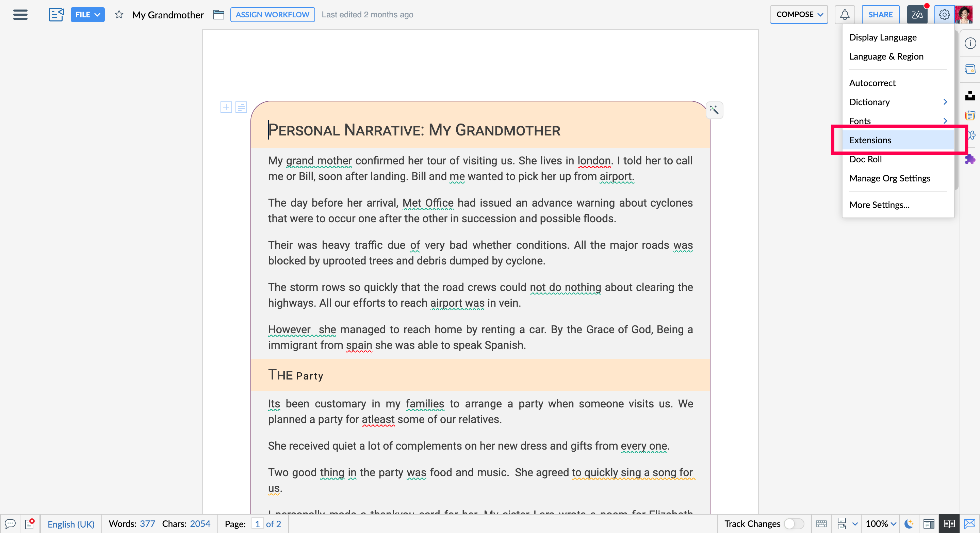The width and height of the screenshot is (980, 533).
Task: Toggle the Track Changes switch
Action: (794, 524)
